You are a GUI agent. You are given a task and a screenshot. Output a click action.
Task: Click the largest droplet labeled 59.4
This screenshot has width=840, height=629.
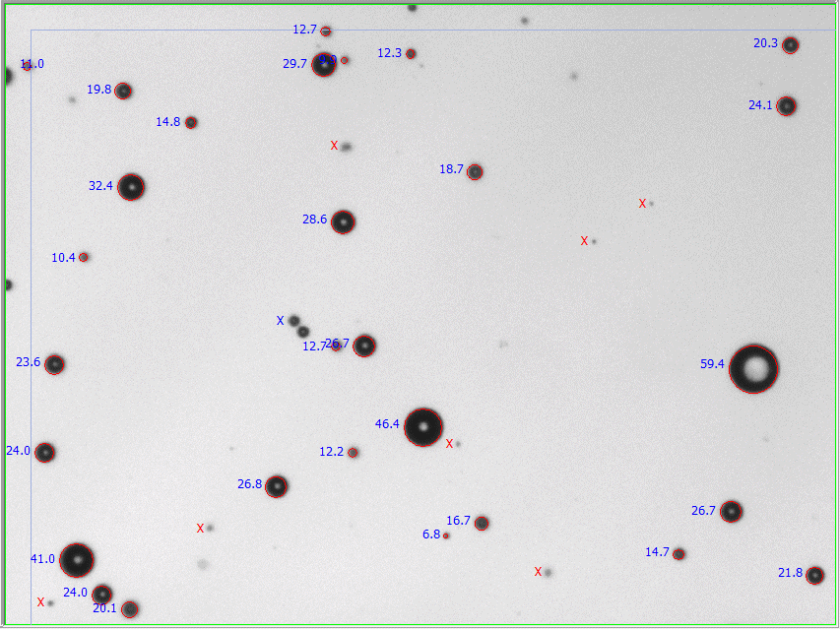pos(753,368)
